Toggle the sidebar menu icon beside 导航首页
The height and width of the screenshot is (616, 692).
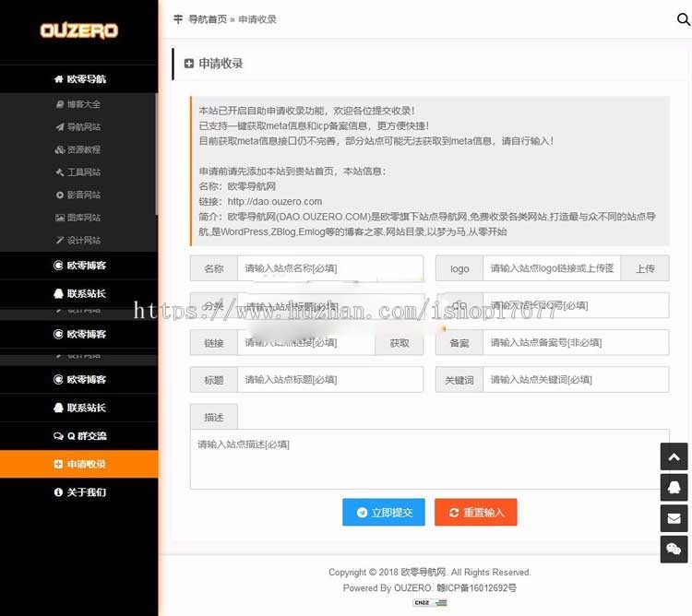pyautogui.click(x=178, y=19)
